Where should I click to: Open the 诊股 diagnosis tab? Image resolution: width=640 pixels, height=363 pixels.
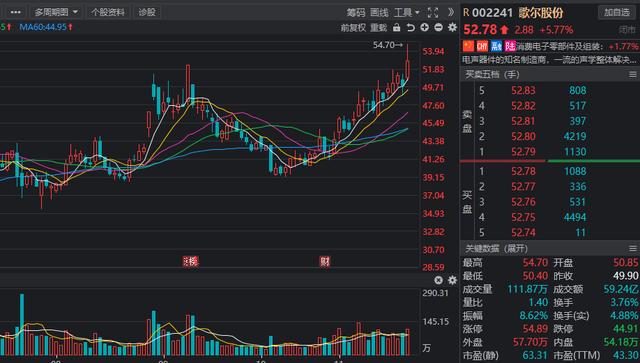147,12
